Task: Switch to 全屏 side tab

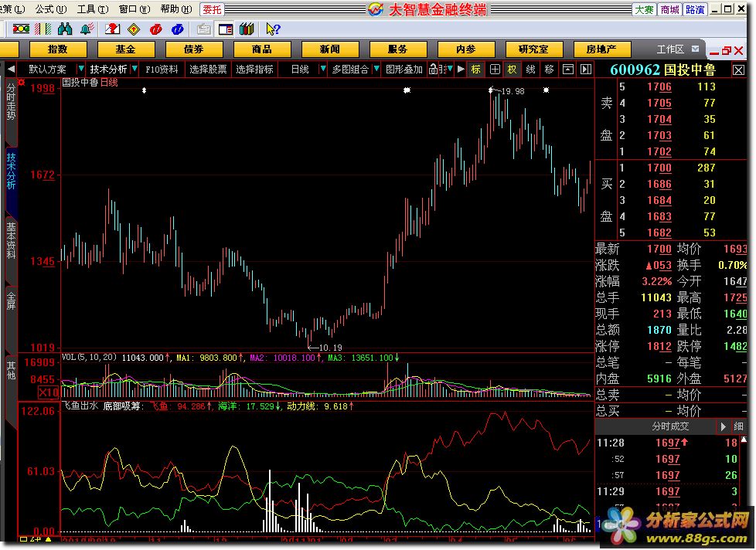Action: point(11,300)
